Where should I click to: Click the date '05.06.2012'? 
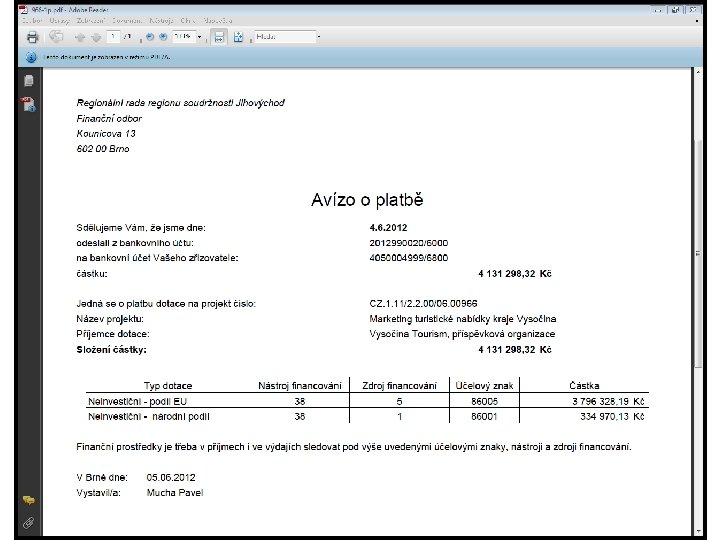(x=171, y=478)
